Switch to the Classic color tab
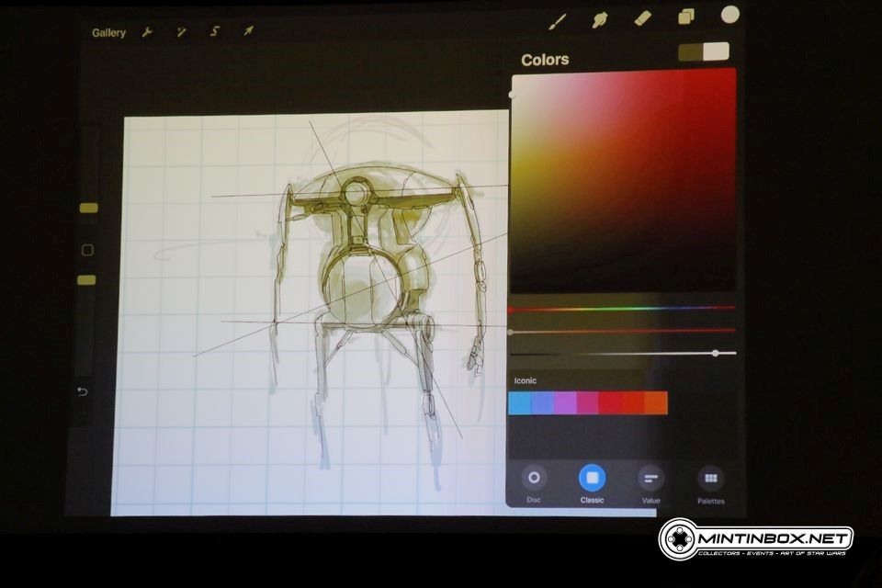The width and height of the screenshot is (882, 588). point(592,484)
